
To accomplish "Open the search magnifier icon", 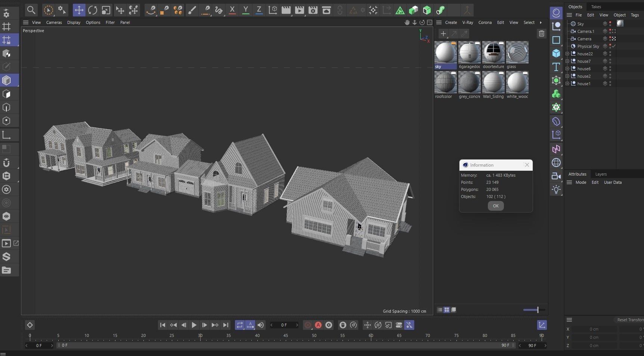I will (31, 10).
